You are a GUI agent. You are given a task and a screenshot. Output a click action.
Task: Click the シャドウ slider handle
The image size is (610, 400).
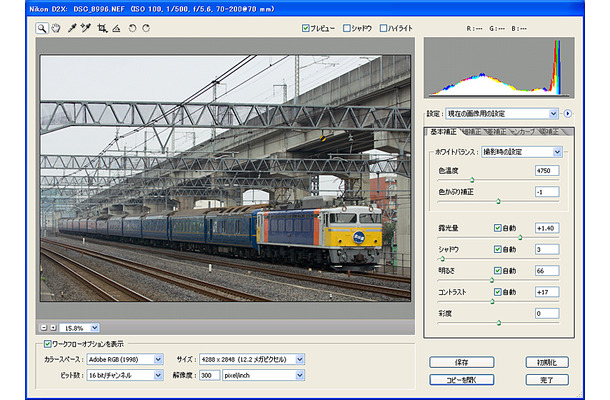tap(442, 259)
